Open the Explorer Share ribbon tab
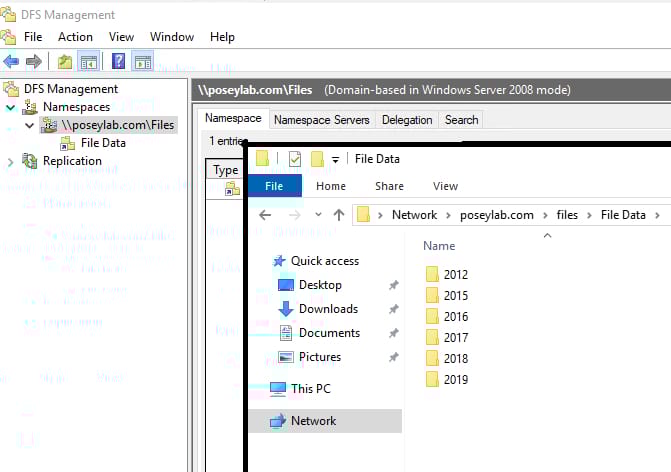This screenshot has height=472, width=671. (389, 186)
